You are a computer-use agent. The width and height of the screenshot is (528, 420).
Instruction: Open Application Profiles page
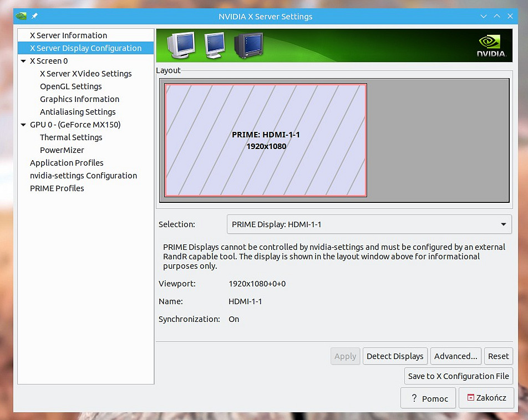[x=85, y=163]
